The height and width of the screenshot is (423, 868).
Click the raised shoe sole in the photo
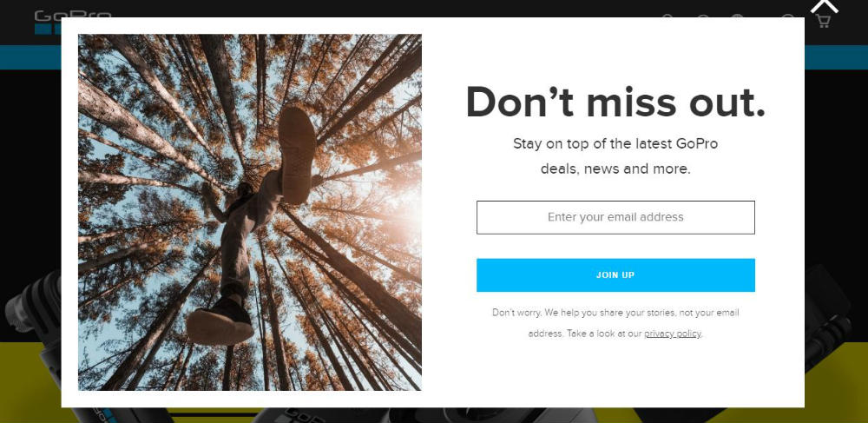pos(297,154)
